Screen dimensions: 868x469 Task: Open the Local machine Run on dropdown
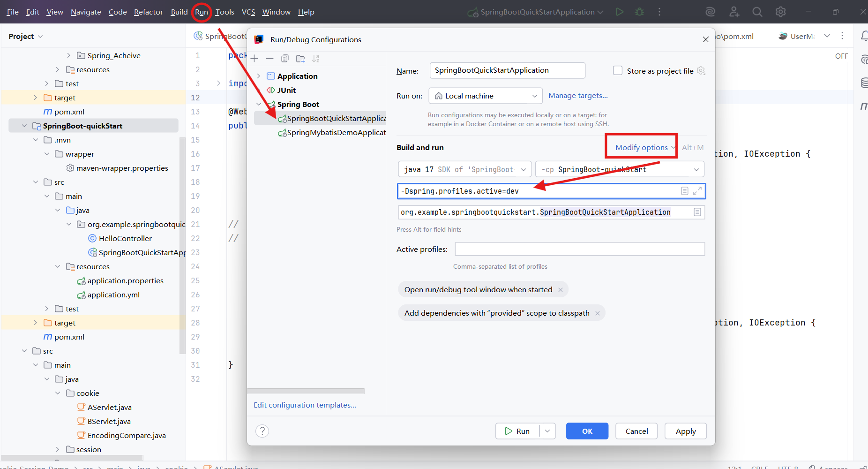pyautogui.click(x=486, y=96)
